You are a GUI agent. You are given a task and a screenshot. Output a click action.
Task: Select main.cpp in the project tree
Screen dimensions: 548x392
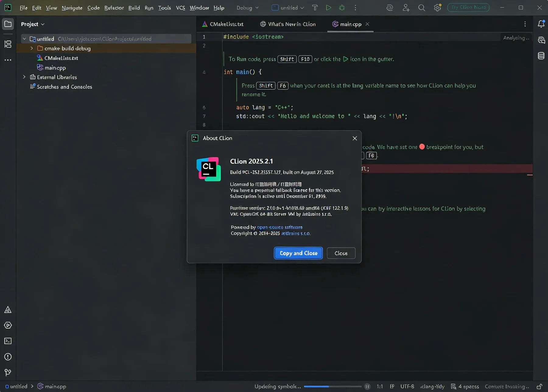point(55,68)
